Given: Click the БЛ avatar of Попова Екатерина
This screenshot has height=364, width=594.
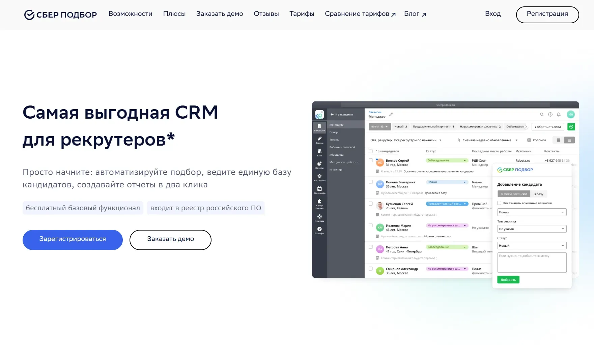Looking at the screenshot, I should coord(380,184).
